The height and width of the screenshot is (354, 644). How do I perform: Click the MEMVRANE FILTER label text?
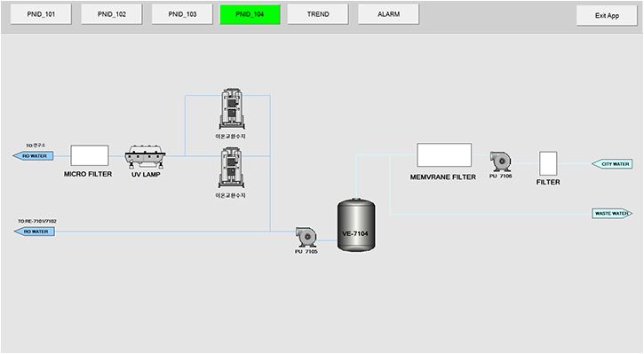pos(442,177)
